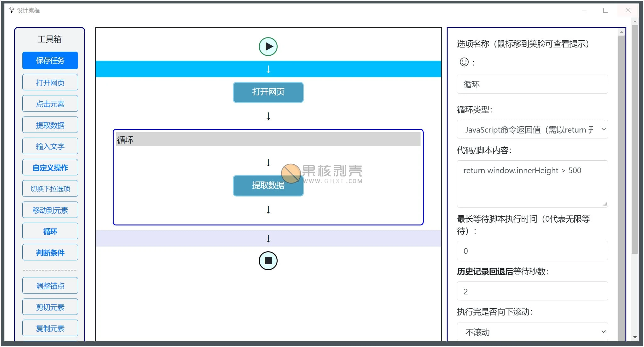Select the 切换下拉选项 tool from toolbox
The image size is (644, 347).
50,188
